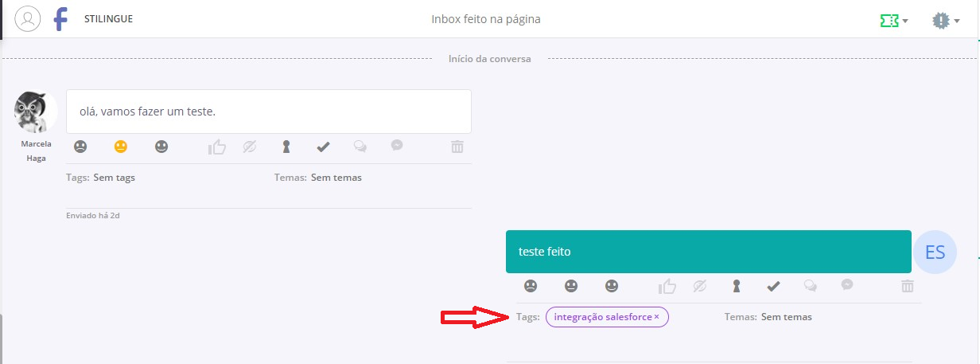Click 'Sem tags' under the first message

[114, 178]
